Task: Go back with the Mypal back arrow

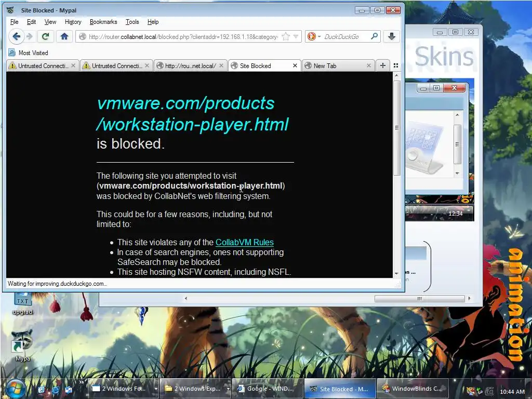Action: [16, 36]
